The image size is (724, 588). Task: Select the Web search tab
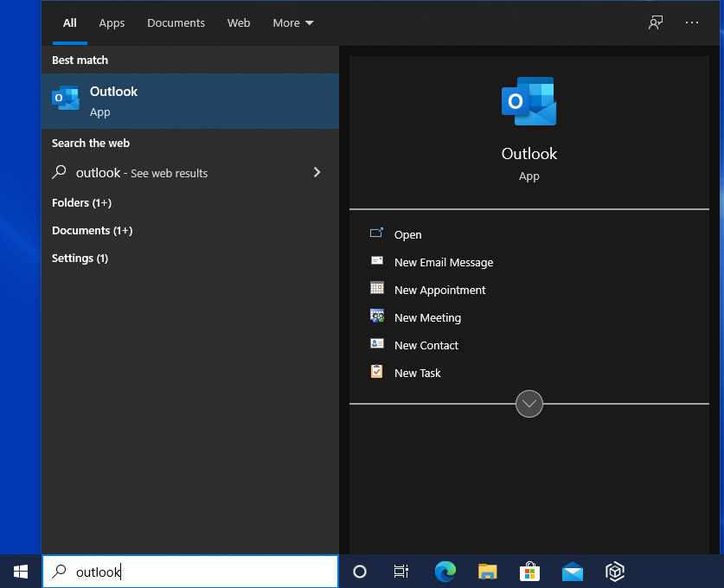click(x=239, y=22)
